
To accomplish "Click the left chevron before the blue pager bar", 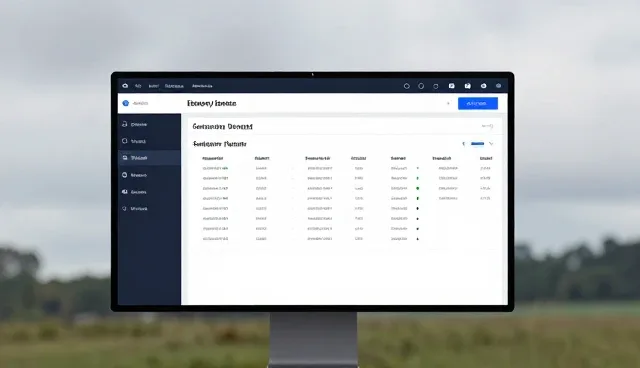I will [463, 144].
